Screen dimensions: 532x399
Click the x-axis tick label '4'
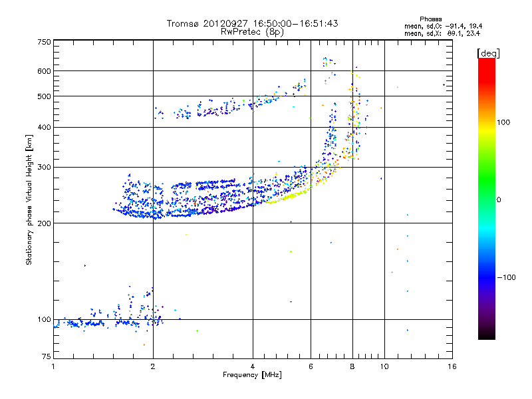(x=253, y=366)
